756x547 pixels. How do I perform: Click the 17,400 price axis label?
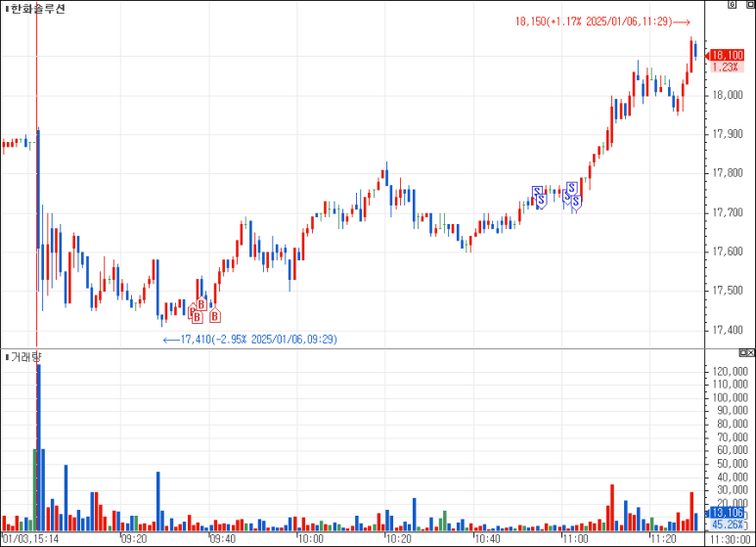[728, 330]
